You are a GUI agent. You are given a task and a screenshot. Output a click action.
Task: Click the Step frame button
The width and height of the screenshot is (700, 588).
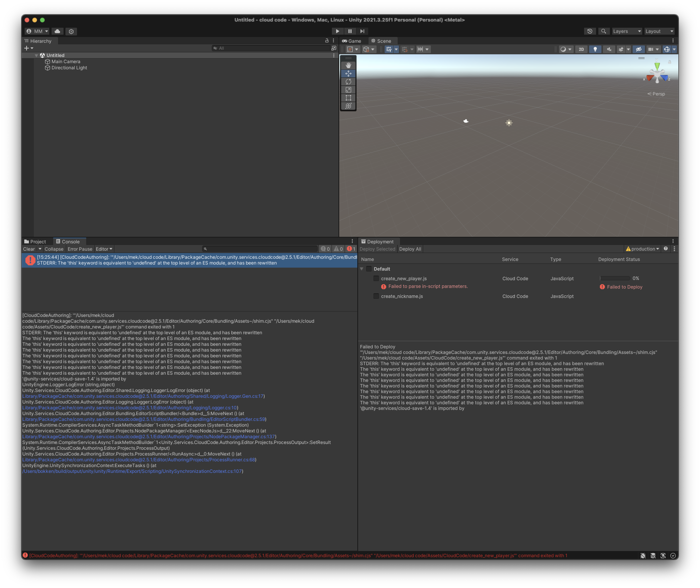tap(362, 31)
